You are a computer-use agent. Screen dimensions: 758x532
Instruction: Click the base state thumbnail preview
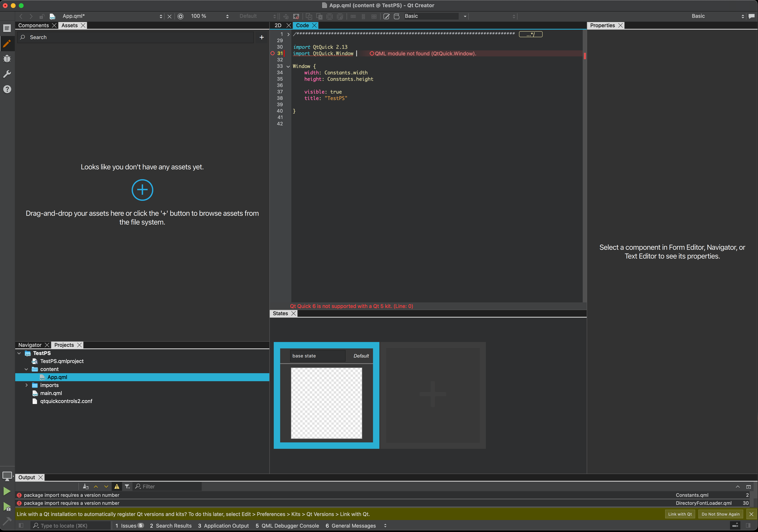click(326, 403)
